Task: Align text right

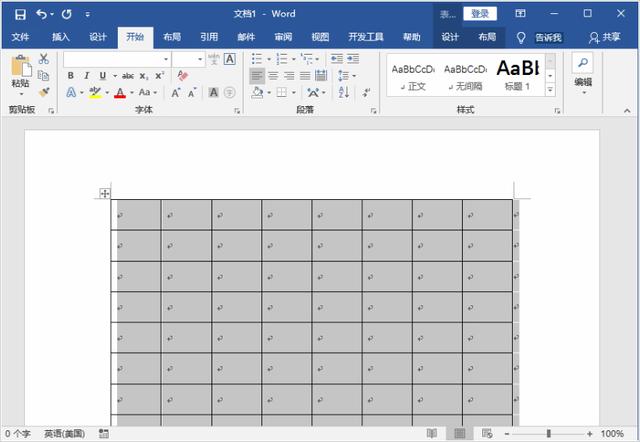Action: click(289, 76)
